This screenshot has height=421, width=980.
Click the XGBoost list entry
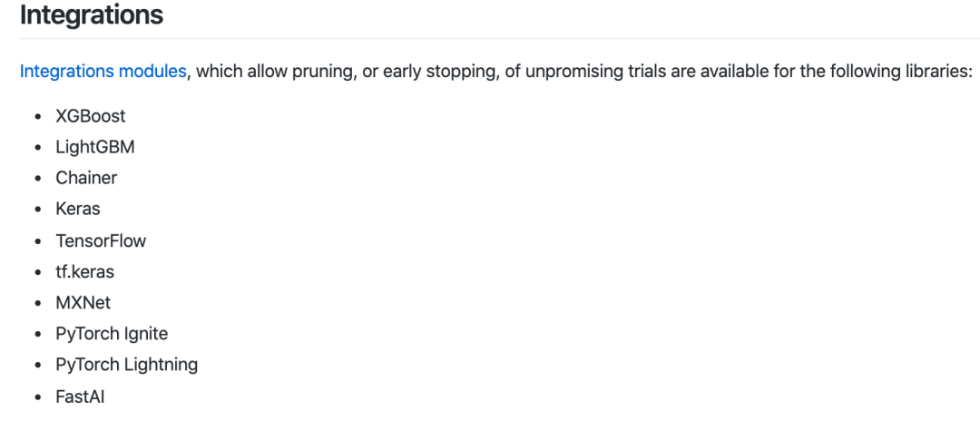[x=91, y=116]
